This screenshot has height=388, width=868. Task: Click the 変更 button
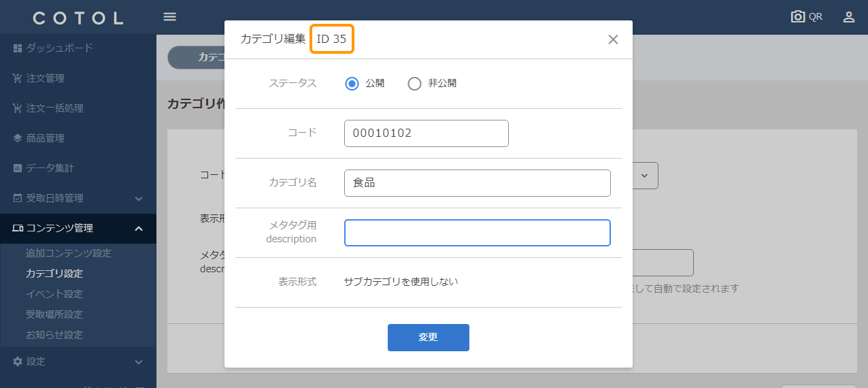(x=429, y=338)
